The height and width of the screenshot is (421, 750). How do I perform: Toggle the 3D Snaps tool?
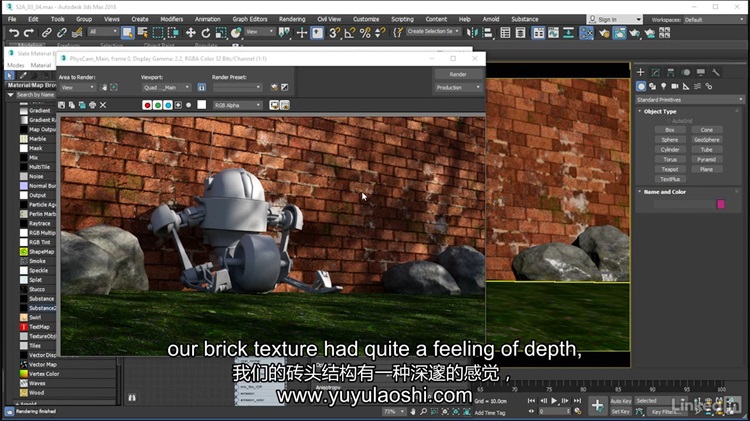[x=334, y=33]
